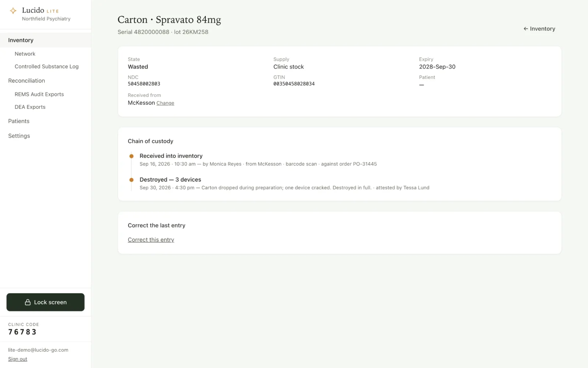
Task: Open the Controlled Substance Log
Action: tap(47, 67)
